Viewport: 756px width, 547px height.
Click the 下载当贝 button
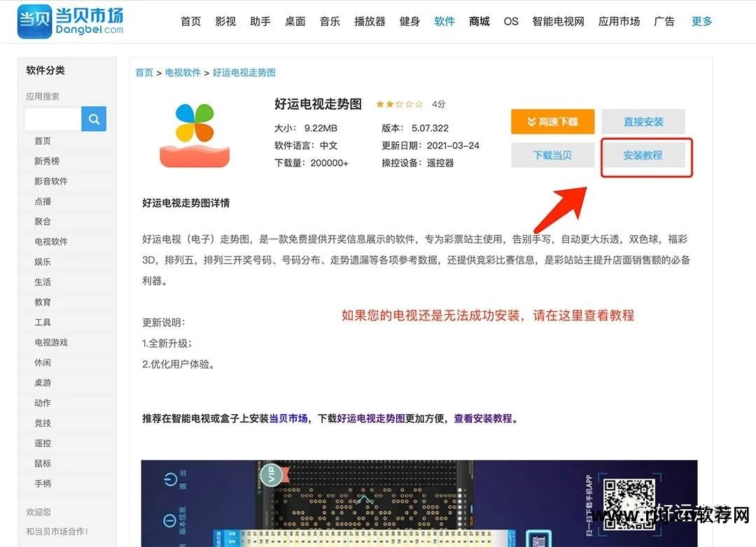(552, 155)
